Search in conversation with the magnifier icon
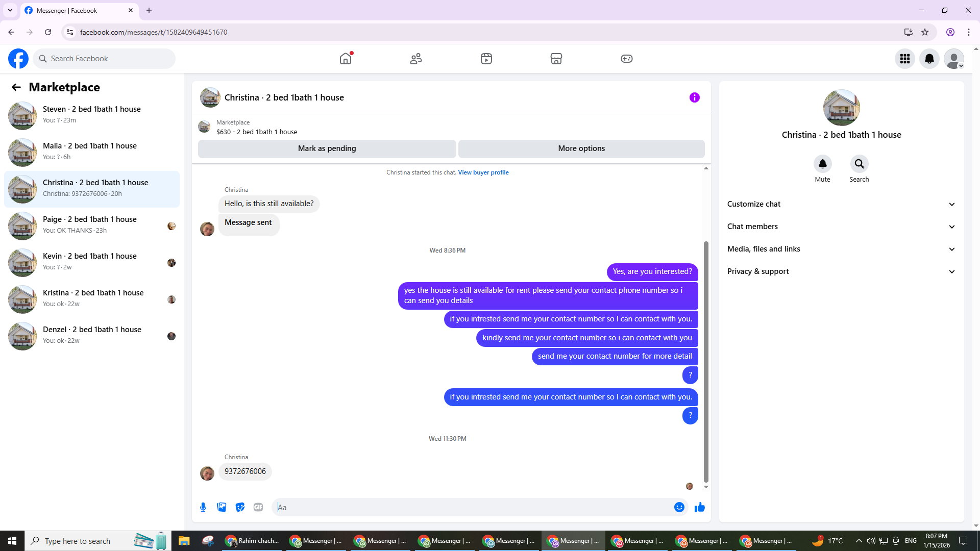Image resolution: width=980 pixels, height=551 pixels. tap(859, 164)
